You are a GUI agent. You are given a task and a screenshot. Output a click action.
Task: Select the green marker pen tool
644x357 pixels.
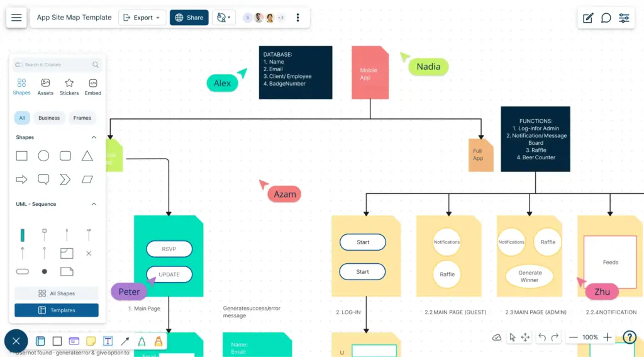142,341
